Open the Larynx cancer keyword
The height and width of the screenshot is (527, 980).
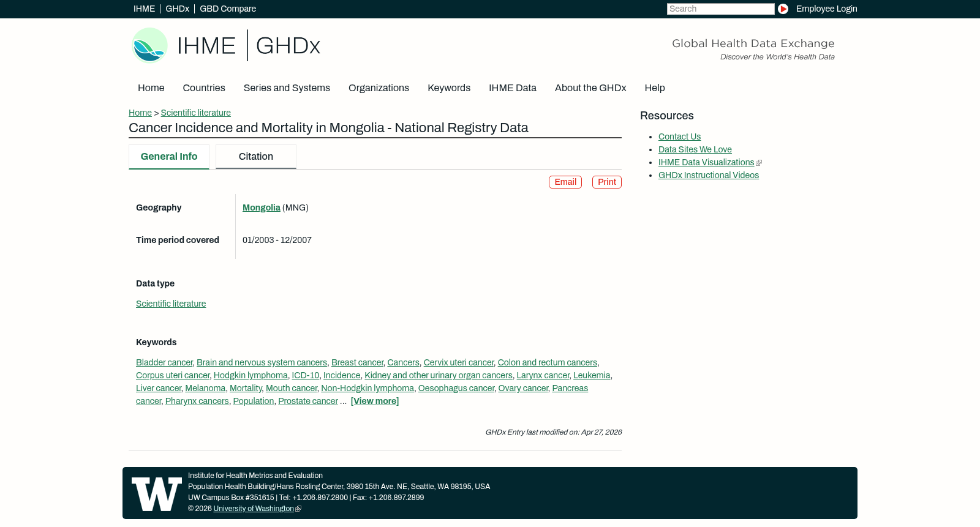point(543,375)
